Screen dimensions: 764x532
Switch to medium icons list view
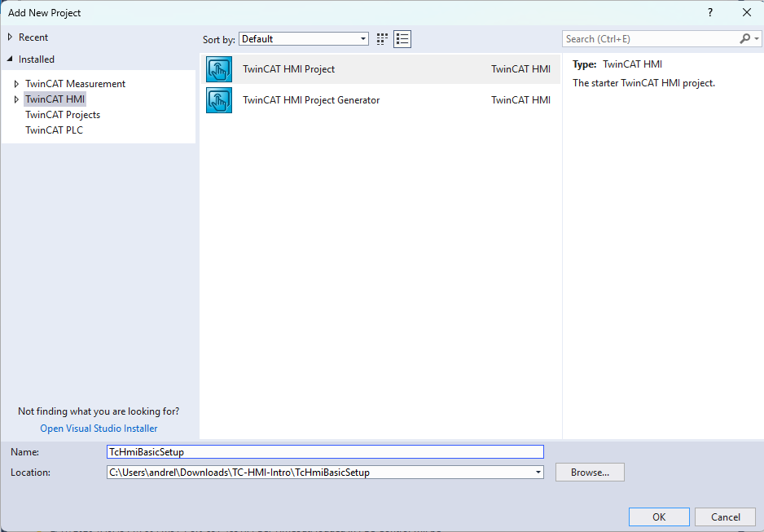(x=402, y=39)
